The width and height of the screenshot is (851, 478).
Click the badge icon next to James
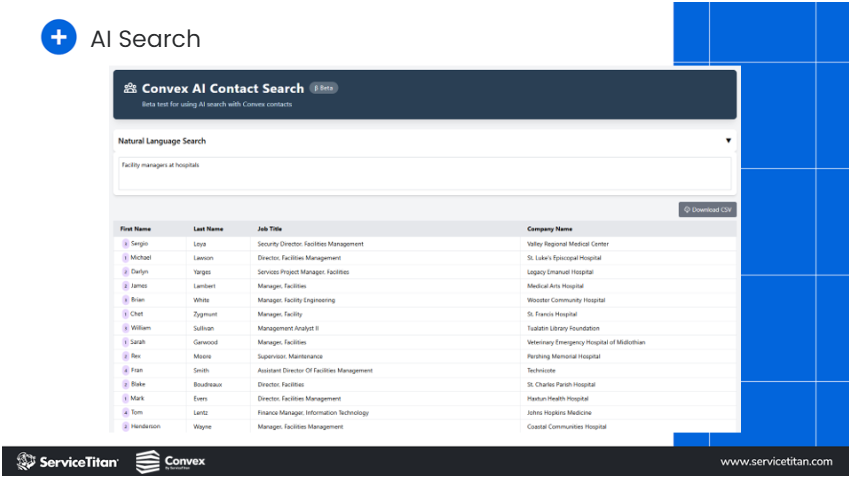point(125,286)
